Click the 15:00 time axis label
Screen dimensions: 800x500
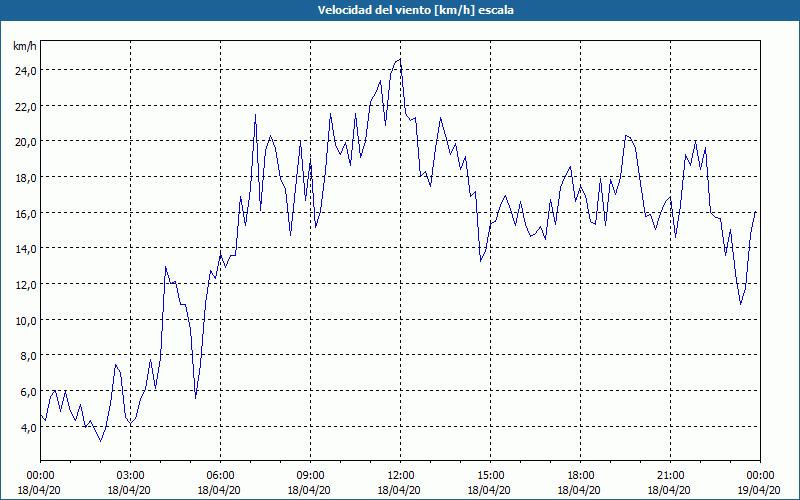click(x=490, y=476)
